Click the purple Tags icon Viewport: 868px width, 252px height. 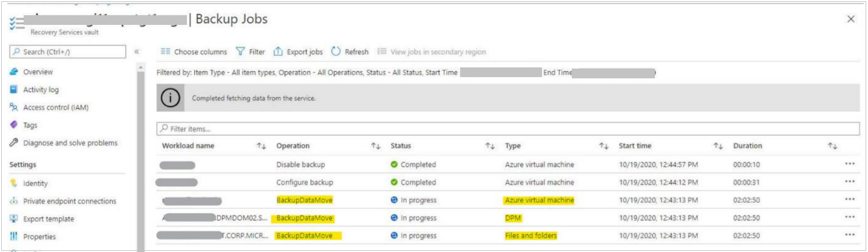click(14, 125)
